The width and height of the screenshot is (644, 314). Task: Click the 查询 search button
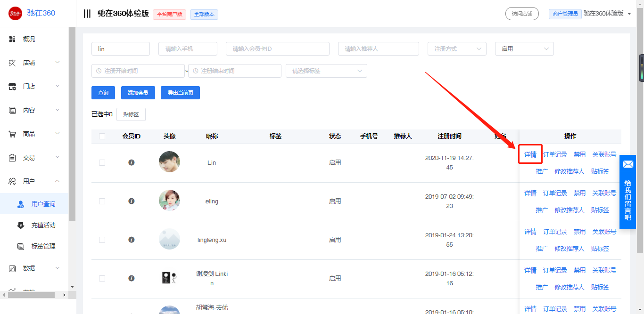(x=103, y=93)
